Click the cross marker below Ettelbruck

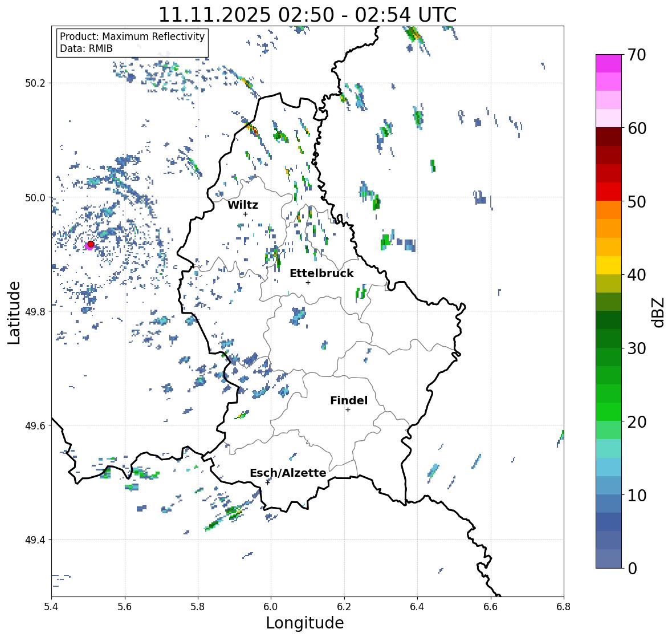pos(308,282)
